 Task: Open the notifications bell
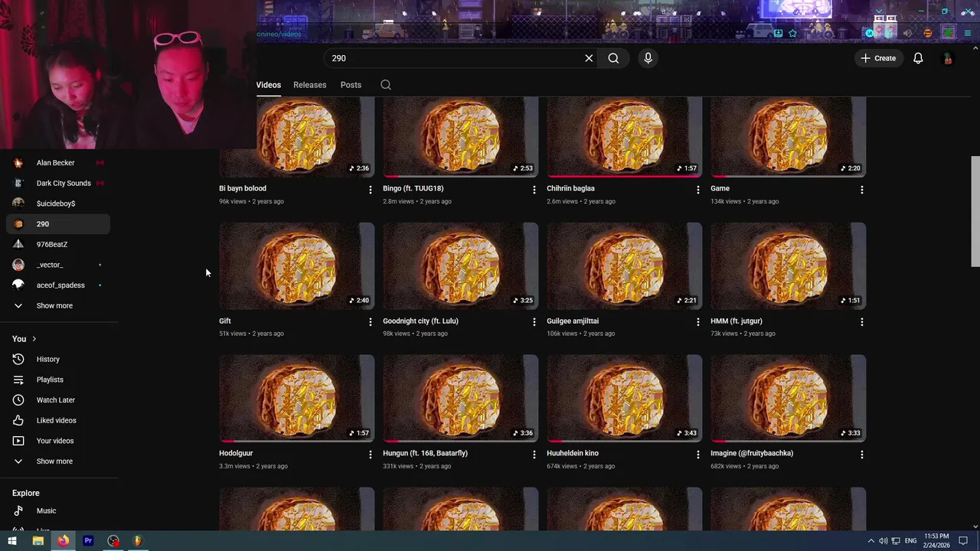[918, 58]
